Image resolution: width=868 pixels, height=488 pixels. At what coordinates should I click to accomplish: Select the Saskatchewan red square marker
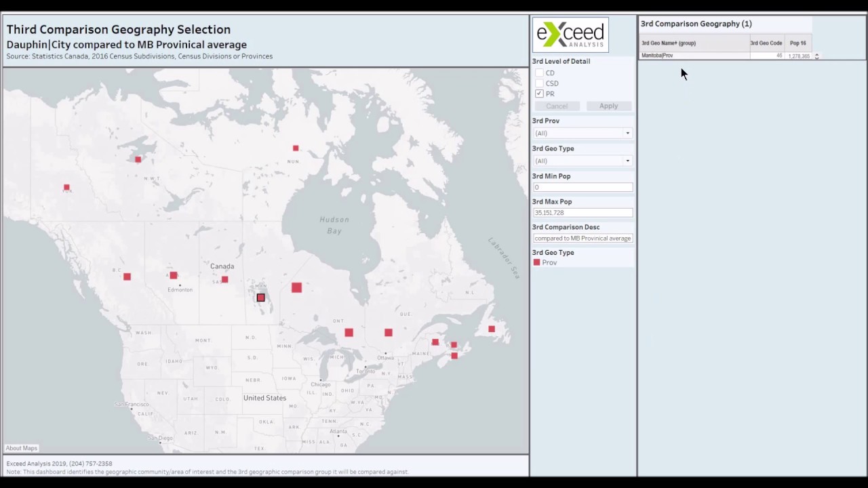point(224,279)
